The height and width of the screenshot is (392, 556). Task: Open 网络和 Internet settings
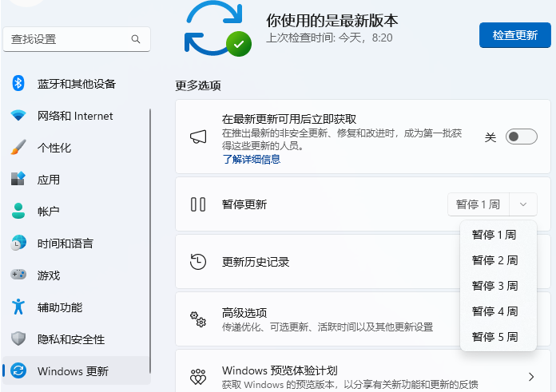[x=77, y=116]
